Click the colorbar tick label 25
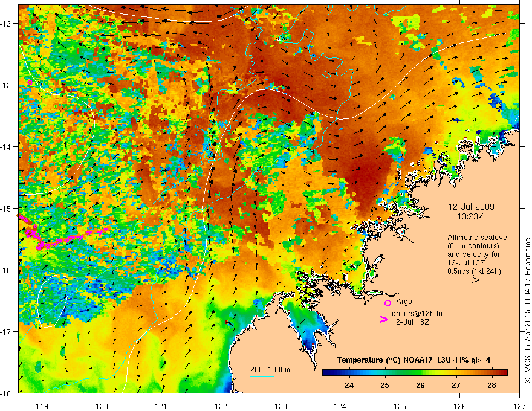 click(384, 385)
